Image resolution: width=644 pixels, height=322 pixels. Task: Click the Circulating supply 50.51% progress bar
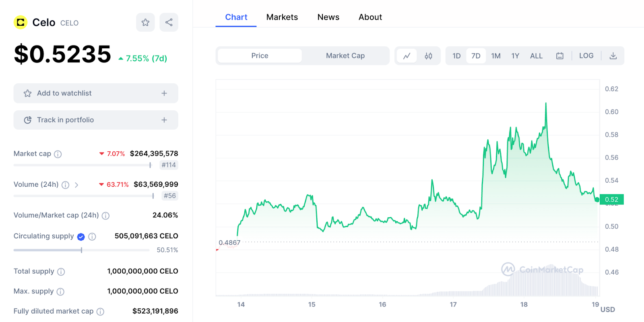pyautogui.click(x=82, y=250)
